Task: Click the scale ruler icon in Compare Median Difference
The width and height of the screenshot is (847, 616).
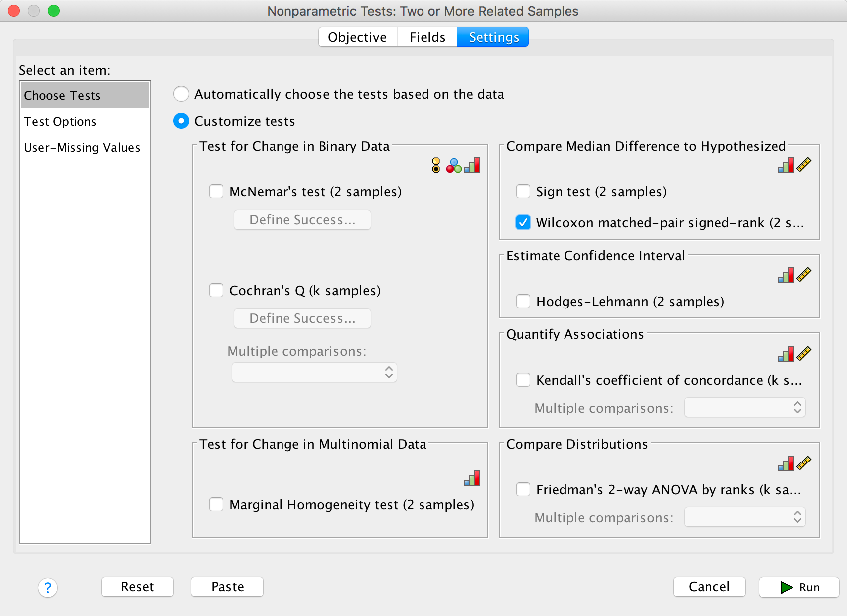Action: [x=804, y=165]
